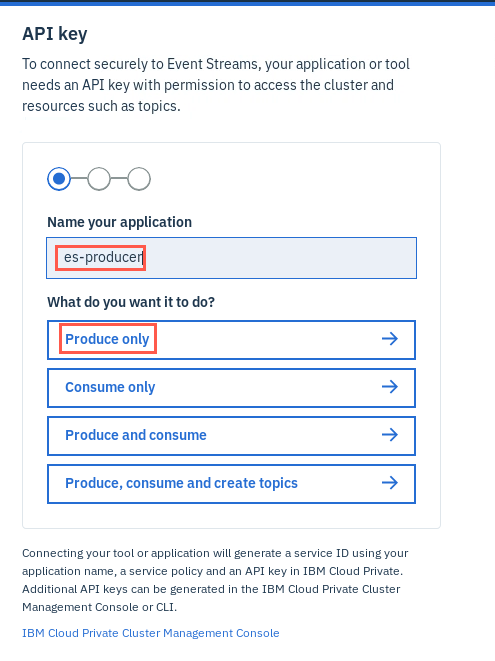Image resolution: width=495 pixels, height=661 pixels.
Task: Choose the Produce only option
Action: click(x=231, y=340)
